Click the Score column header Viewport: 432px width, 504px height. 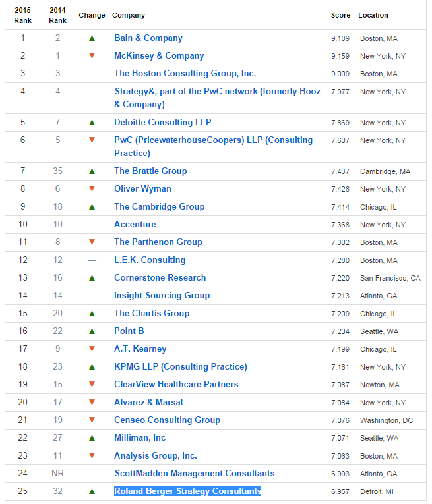tap(340, 15)
